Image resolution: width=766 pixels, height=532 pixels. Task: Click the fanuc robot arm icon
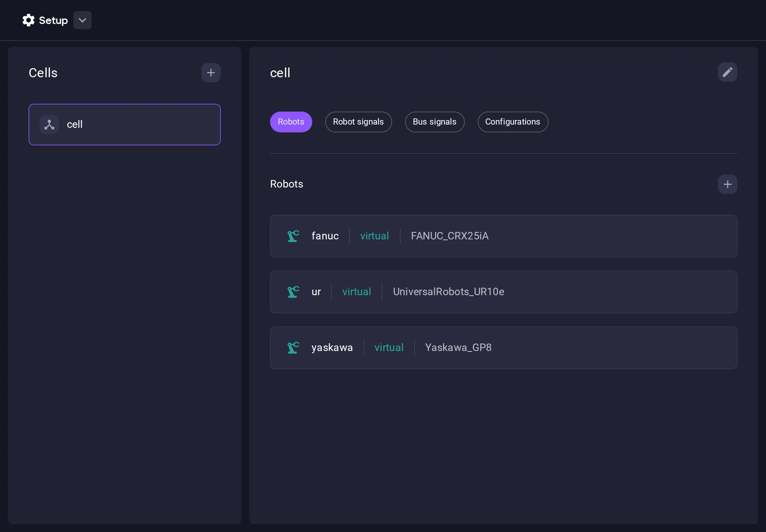tap(293, 236)
